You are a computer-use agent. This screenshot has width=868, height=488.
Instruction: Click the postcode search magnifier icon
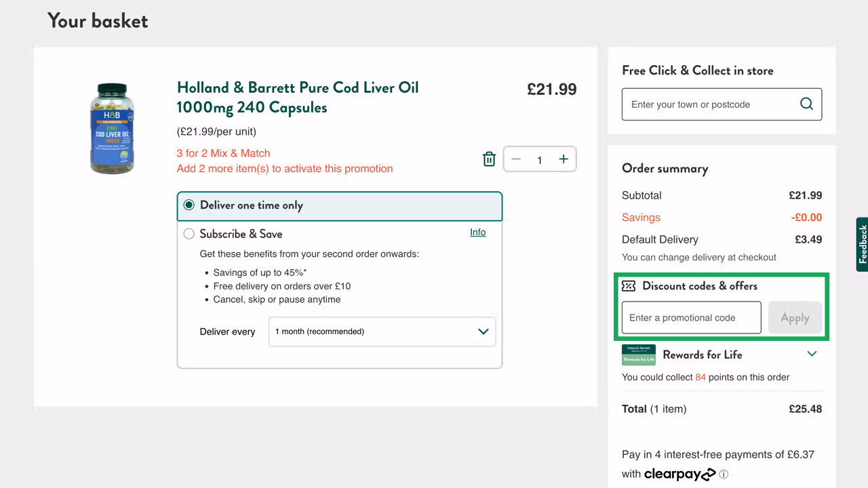pyautogui.click(x=806, y=104)
